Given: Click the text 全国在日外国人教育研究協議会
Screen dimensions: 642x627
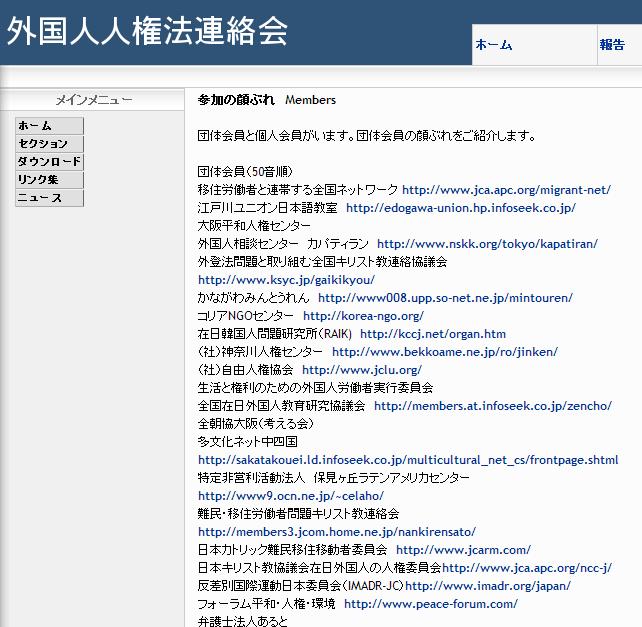Looking at the screenshot, I should [281, 406].
